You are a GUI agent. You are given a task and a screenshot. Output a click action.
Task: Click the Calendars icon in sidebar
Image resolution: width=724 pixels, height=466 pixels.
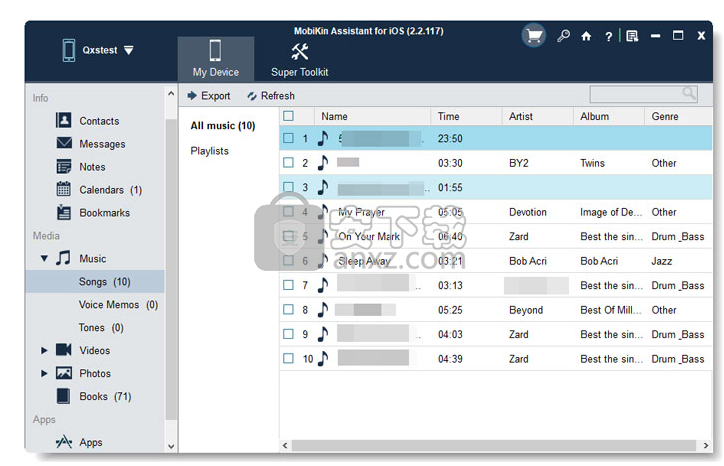(x=64, y=189)
